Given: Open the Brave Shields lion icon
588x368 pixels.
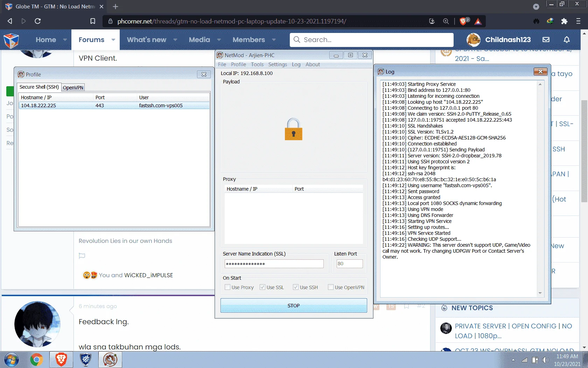Looking at the screenshot, I should click(x=464, y=21).
